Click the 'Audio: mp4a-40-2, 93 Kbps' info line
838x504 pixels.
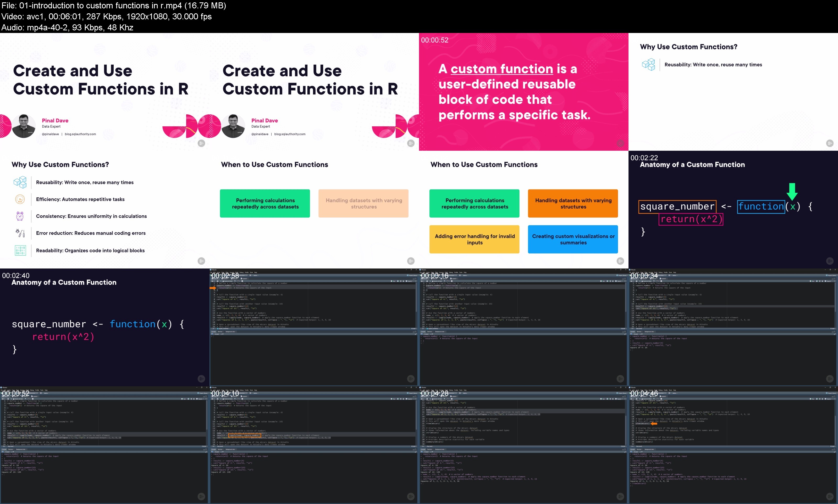(67, 27)
